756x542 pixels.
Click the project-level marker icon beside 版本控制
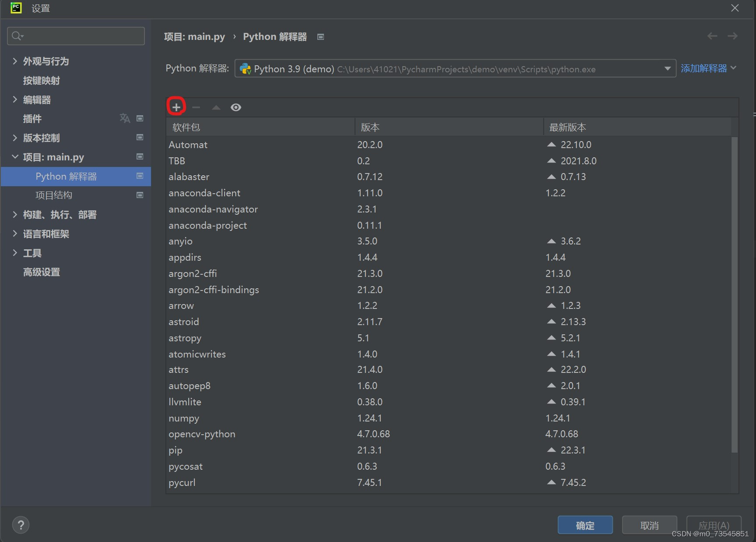pos(140,138)
